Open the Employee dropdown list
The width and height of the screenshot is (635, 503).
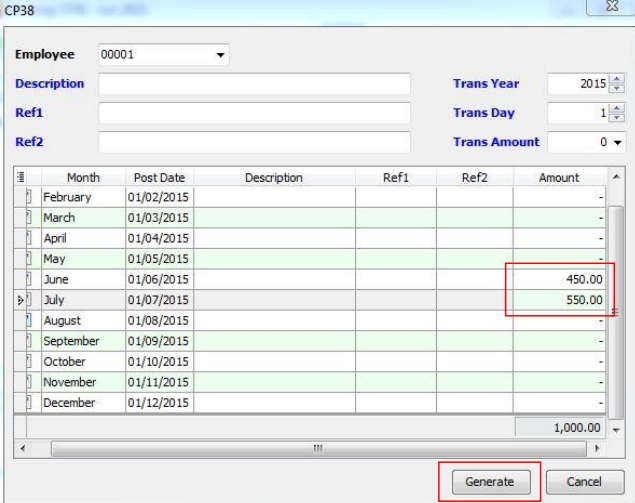tap(221, 55)
